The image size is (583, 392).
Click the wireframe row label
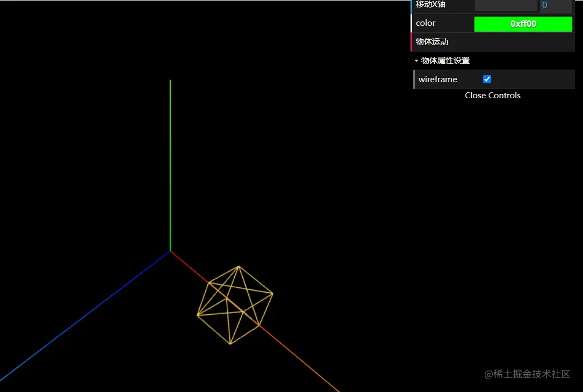click(x=437, y=79)
